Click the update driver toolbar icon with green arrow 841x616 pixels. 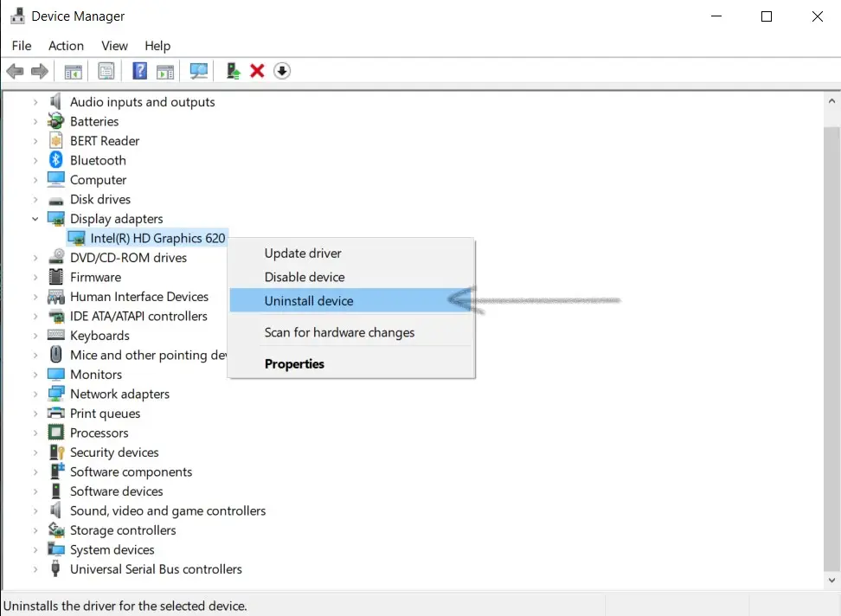click(x=233, y=71)
